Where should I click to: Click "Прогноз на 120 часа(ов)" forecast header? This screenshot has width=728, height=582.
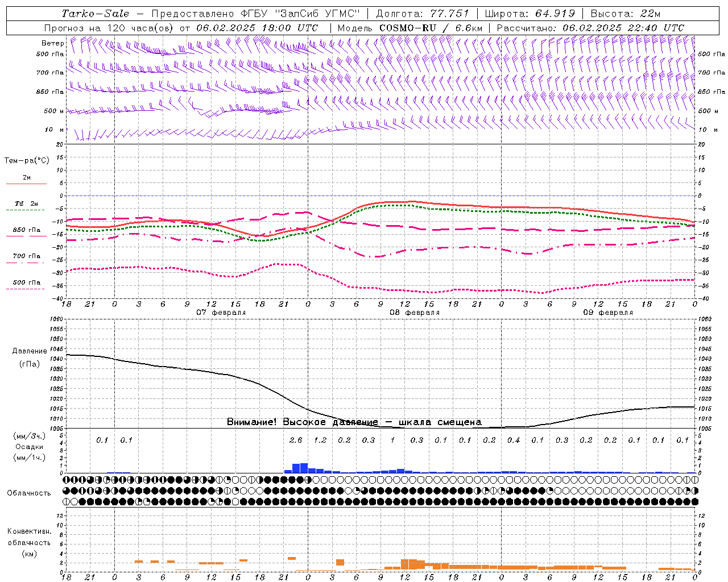[x=109, y=28]
